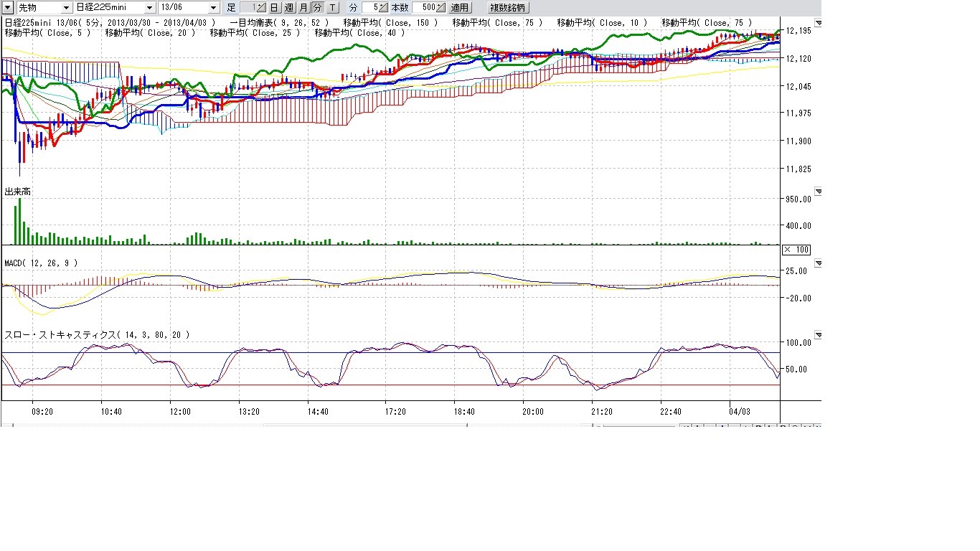Screen dimensions: 980x551
Task: Click the spinner beside the 足 field
Action: coord(260,7)
